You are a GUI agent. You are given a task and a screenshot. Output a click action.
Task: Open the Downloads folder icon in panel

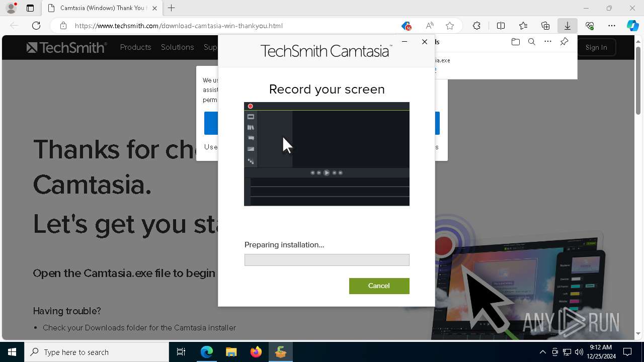click(515, 42)
